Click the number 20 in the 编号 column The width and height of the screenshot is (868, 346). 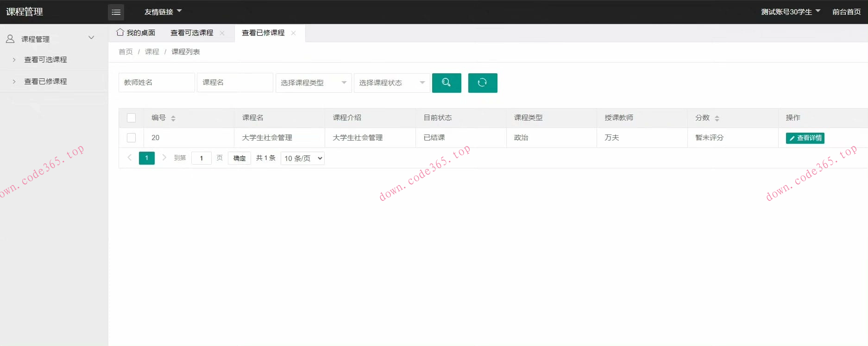point(156,138)
